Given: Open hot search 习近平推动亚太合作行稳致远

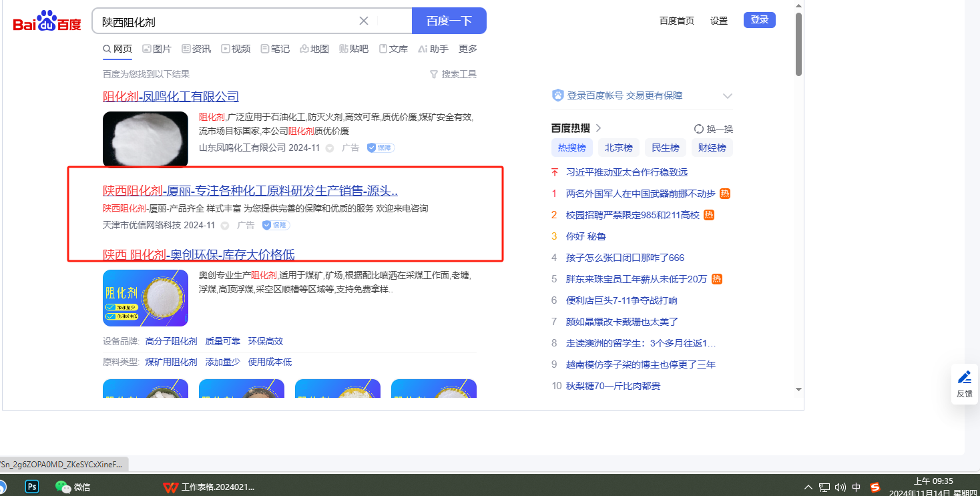Looking at the screenshot, I should [627, 172].
